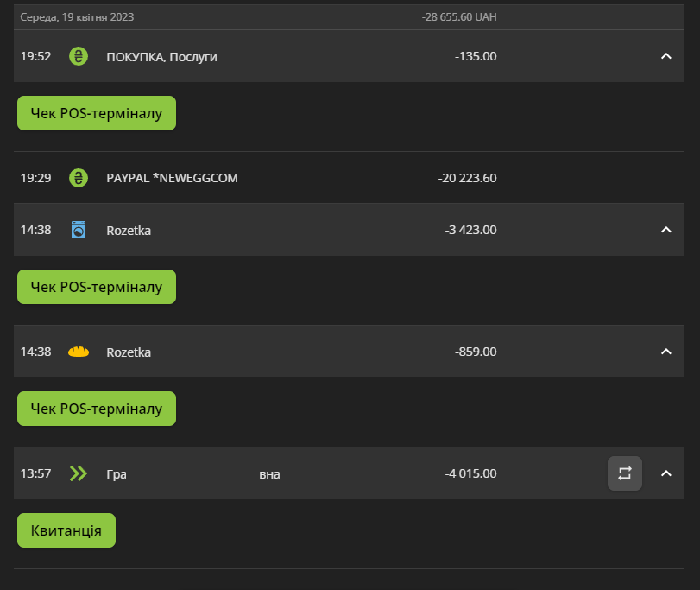Click the double-arrow transfer icon at 13:57

79,473
